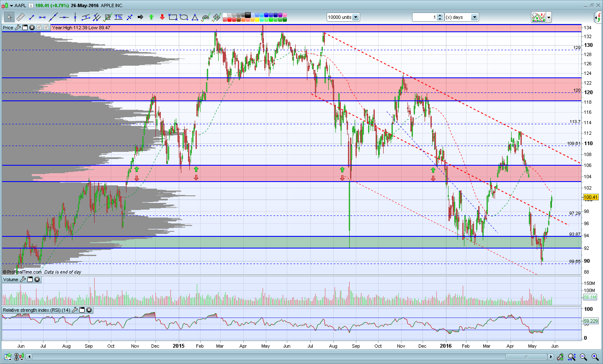Open Volume indicator settings wrench
603x364 pixels.
pyautogui.click(x=23, y=279)
